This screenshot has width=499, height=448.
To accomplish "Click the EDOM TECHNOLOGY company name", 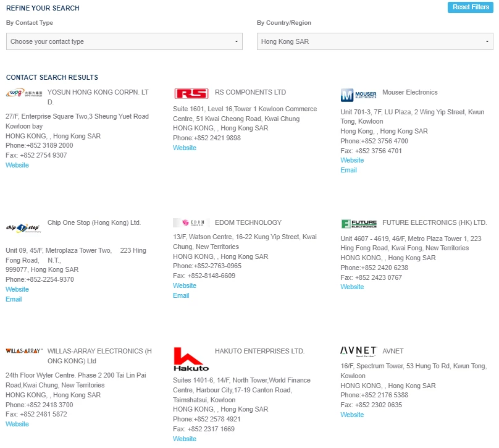I will (248, 222).
